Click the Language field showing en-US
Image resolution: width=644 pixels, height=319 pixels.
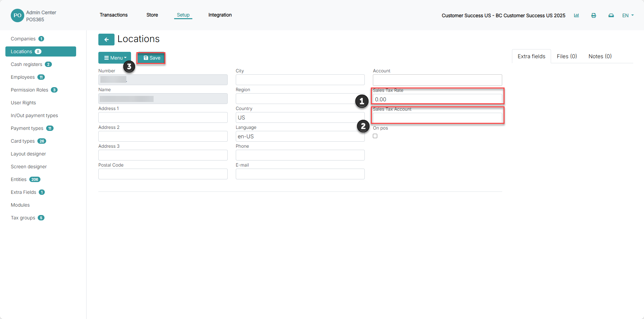pyautogui.click(x=300, y=136)
